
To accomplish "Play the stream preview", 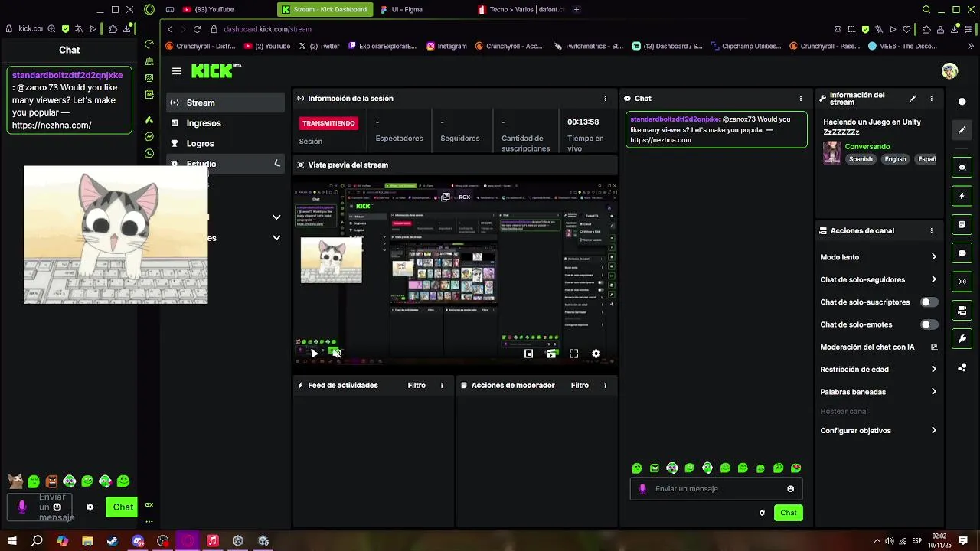I will click(314, 354).
